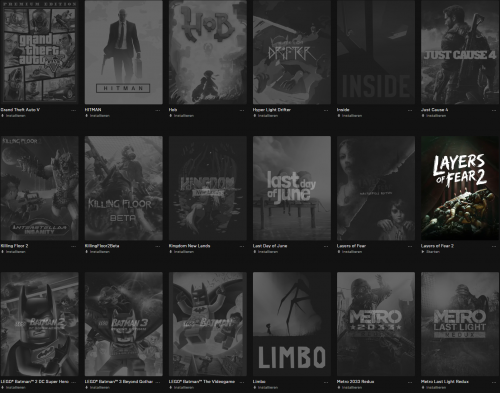The image size is (500, 393).
Task: Open the more options menu for Kingdom New Lands
Action: point(242,246)
